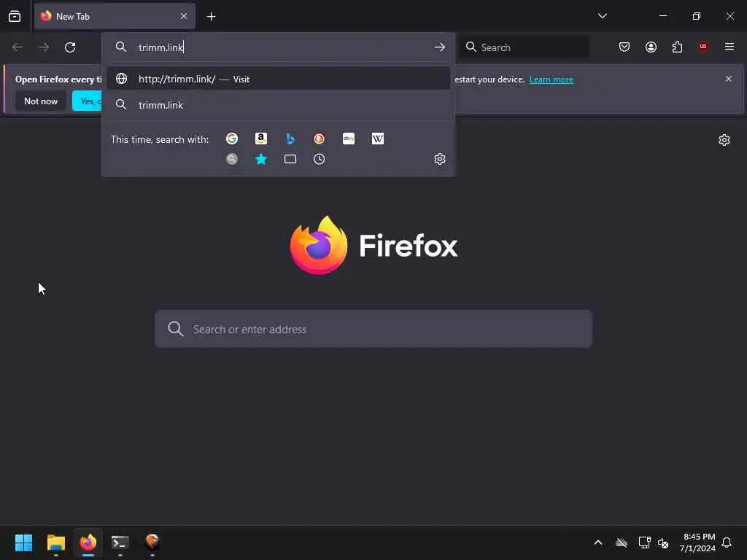Open the notification center bell
The height and width of the screenshot is (560, 747).
click(727, 542)
